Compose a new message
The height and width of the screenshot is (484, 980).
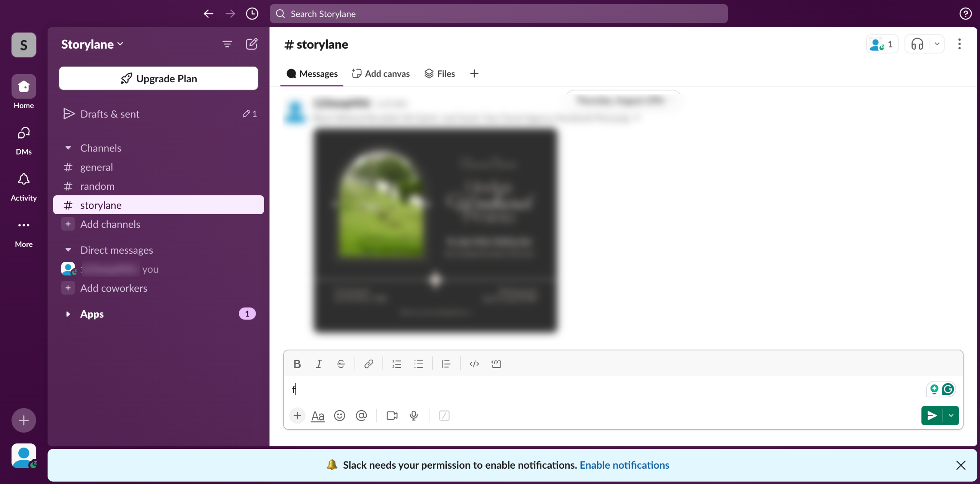click(252, 44)
